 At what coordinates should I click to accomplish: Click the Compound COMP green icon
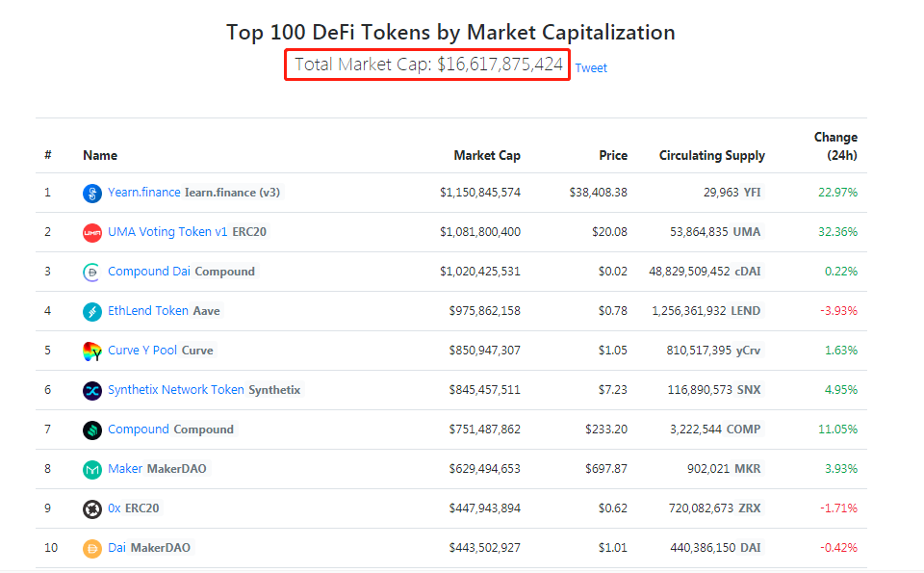[x=91, y=430]
